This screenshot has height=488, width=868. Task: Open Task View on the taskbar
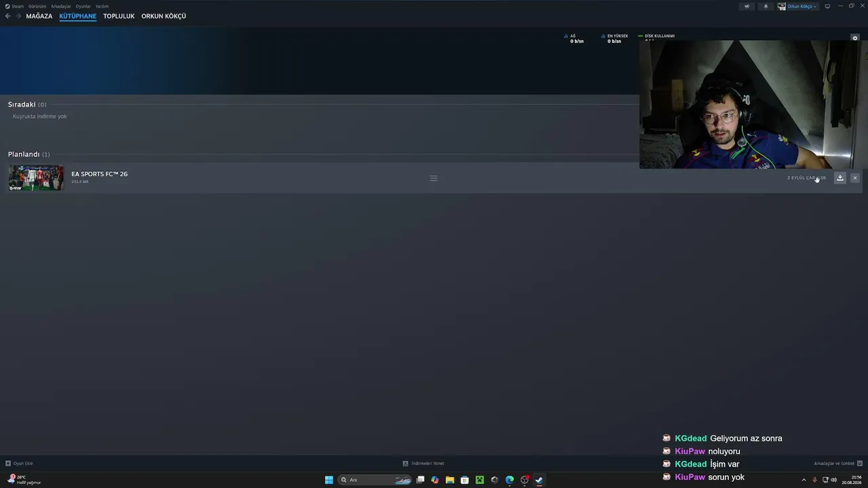point(420,480)
